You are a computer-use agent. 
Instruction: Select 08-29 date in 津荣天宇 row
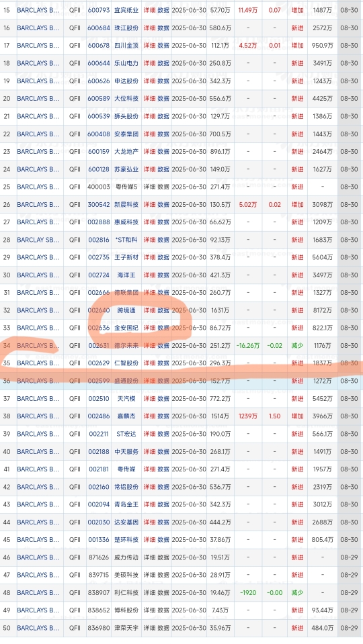click(x=349, y=628)
